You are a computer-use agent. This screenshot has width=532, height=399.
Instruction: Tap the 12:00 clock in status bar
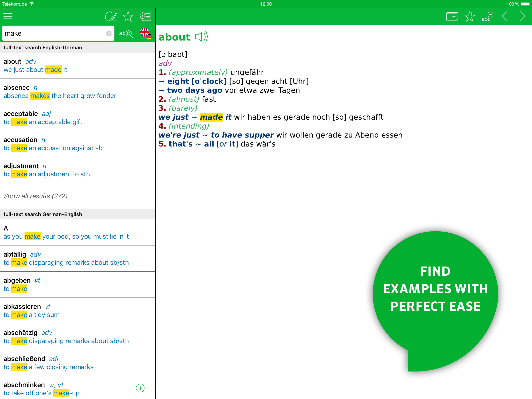tap(266, 4)
